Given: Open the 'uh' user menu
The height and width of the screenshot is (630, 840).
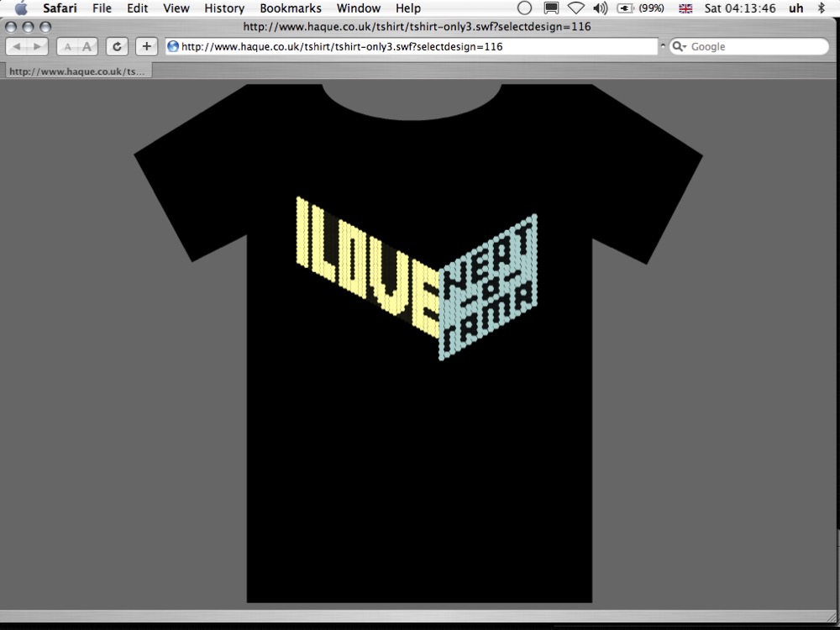Looking at the screenshot, I should [x=796, y=8].
